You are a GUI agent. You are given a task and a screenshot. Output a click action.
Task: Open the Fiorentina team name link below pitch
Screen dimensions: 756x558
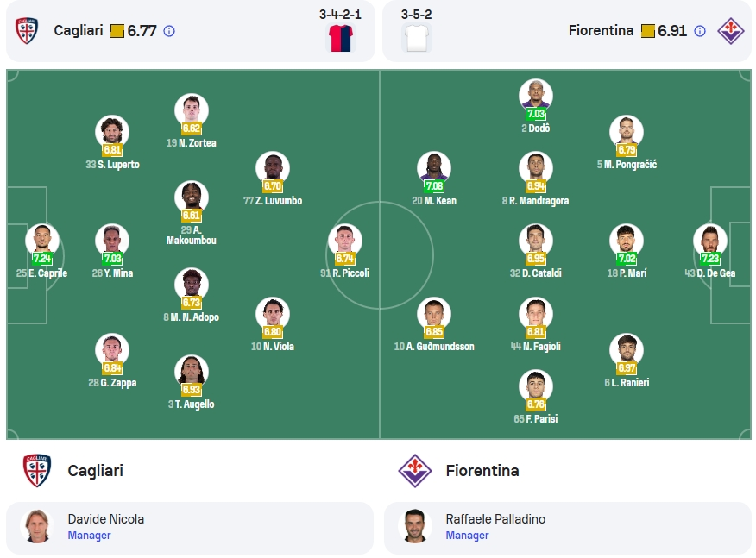pos(482,470)
